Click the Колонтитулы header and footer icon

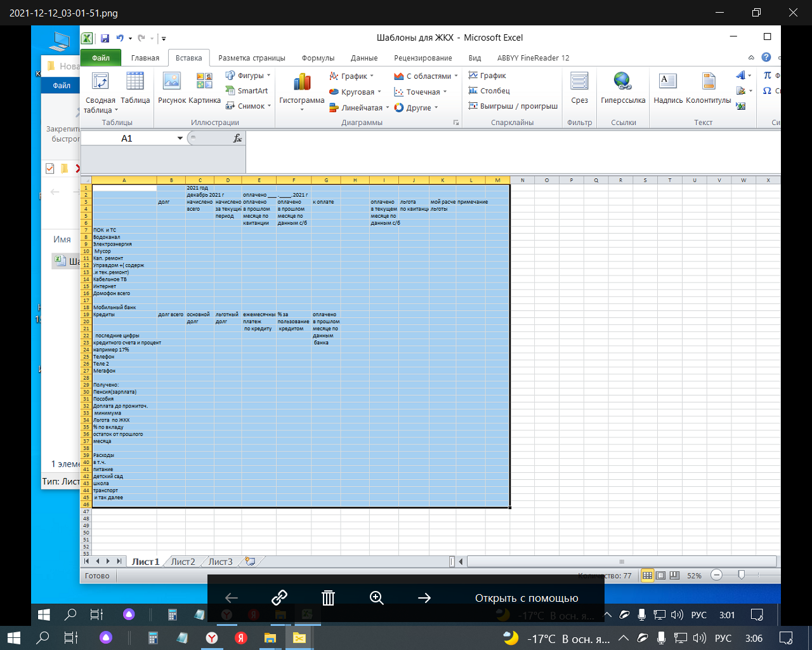point(709,81)
